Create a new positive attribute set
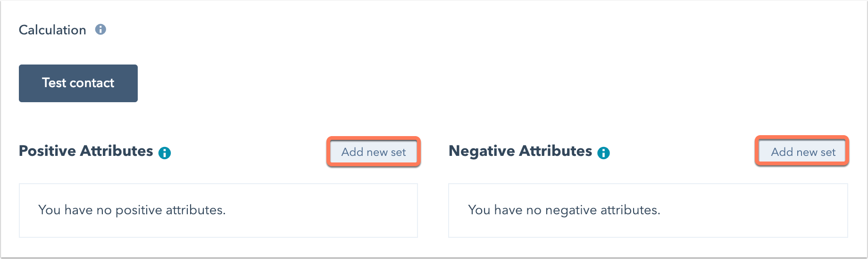 click(x=374, y=152)
